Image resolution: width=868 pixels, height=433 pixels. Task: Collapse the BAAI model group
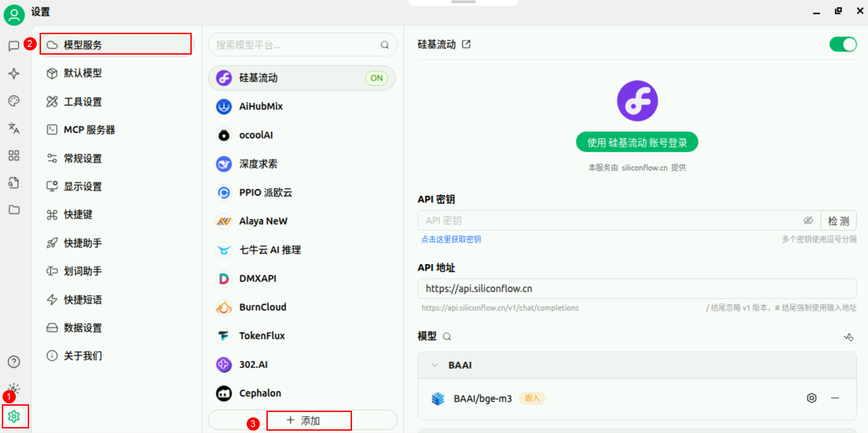point(434,365)
